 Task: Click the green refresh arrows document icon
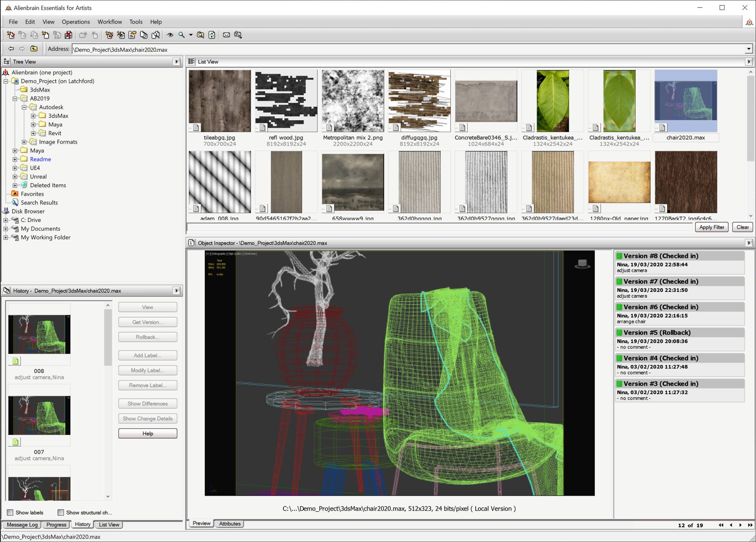click(x=212, y=35)
